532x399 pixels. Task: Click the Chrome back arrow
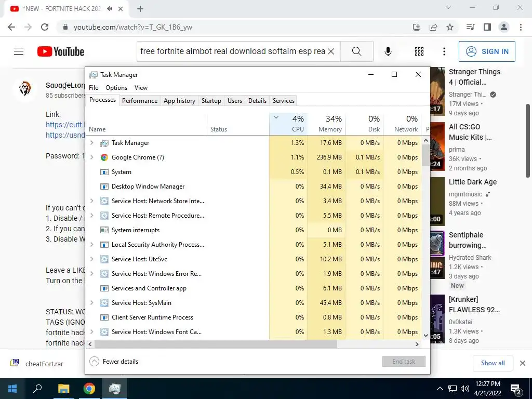(x=11, y=27)
